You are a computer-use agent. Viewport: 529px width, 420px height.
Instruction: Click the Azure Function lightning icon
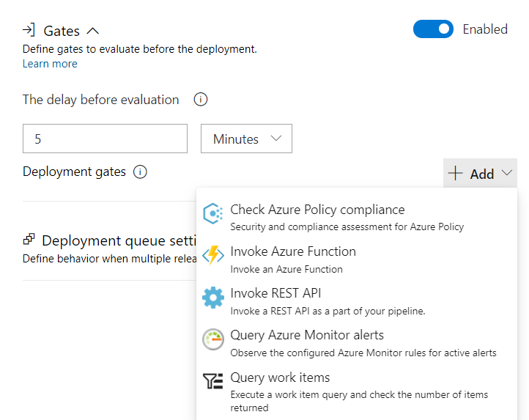(x=213, y=255)
